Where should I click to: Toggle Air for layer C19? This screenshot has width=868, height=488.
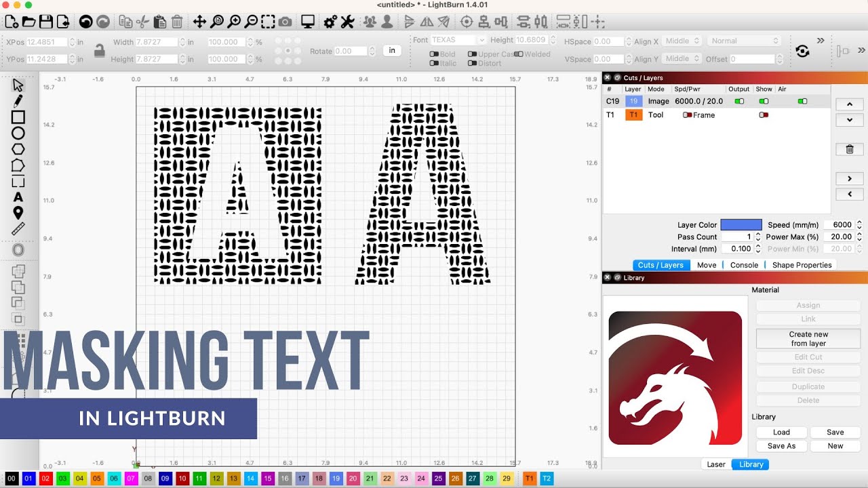803,101
